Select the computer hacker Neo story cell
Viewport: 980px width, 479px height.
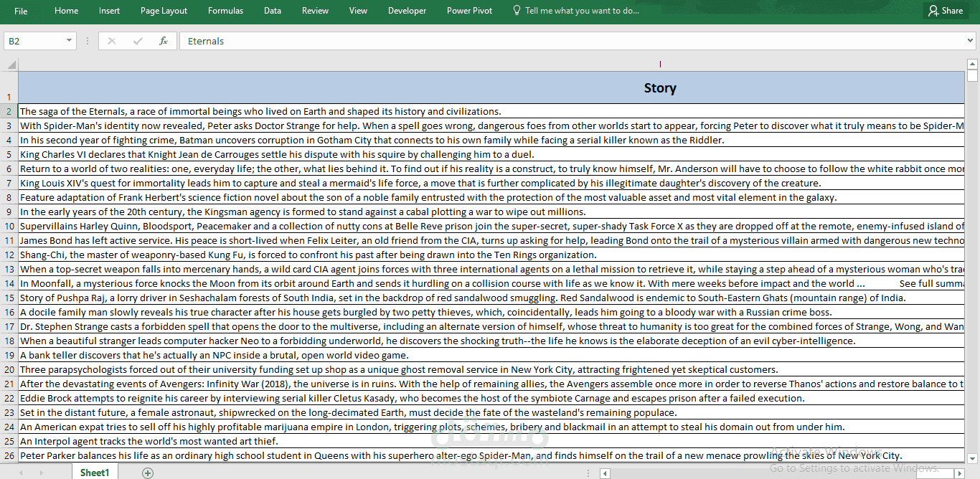(x=491, y=341)
